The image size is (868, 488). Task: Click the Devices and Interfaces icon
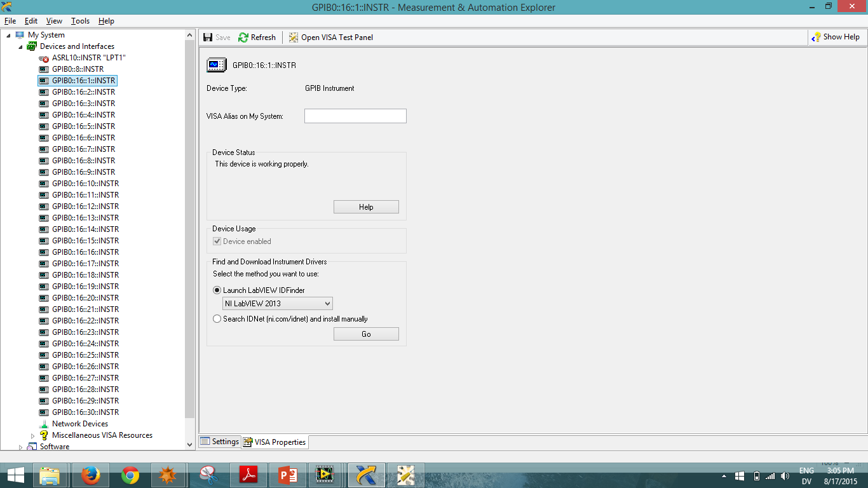pyautogui.click(x=31, y=46)
